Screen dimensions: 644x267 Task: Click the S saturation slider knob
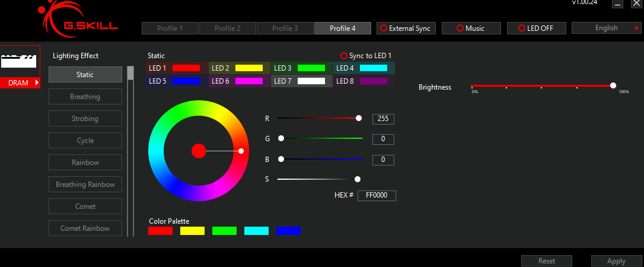coord(358,179)
